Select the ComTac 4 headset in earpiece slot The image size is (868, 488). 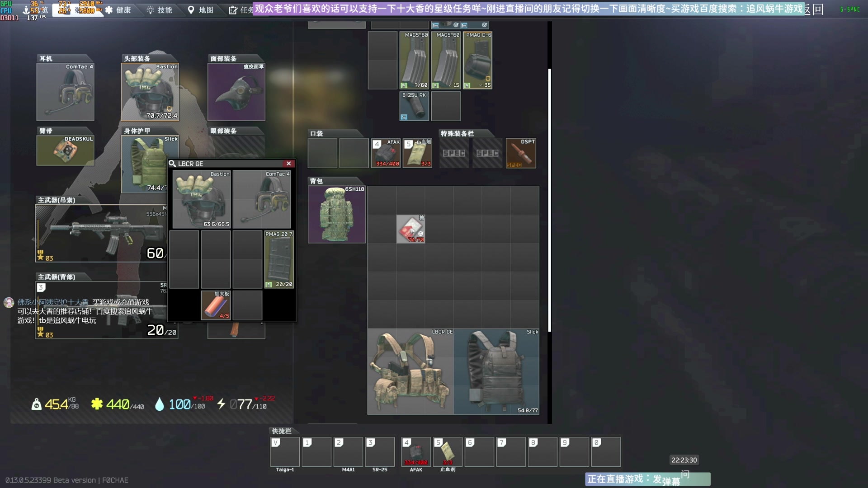(x=65, y=92)
